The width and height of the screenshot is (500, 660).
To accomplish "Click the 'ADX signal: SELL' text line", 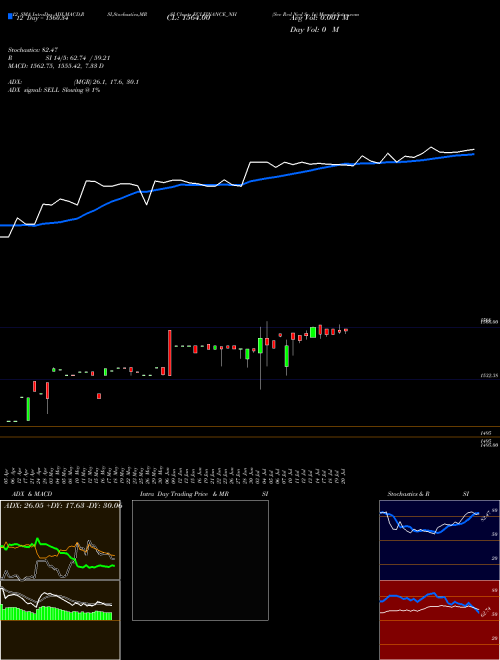I will point(53,90).
